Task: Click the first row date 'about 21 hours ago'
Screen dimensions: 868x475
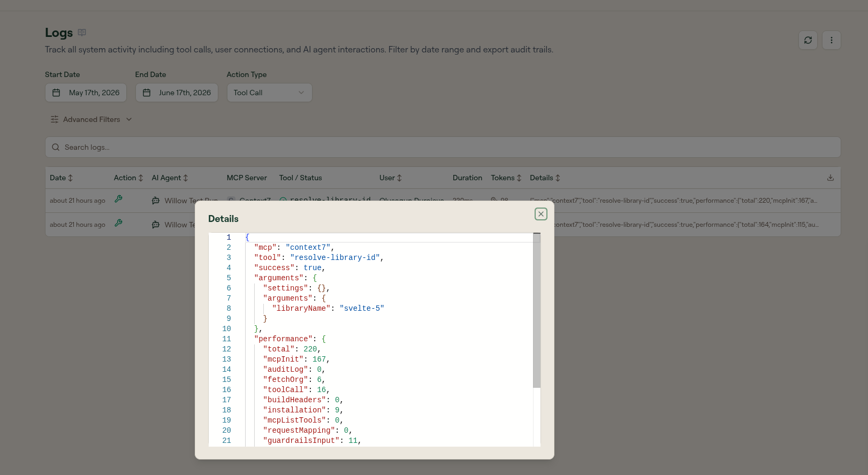Action: (x=78, y=201)
